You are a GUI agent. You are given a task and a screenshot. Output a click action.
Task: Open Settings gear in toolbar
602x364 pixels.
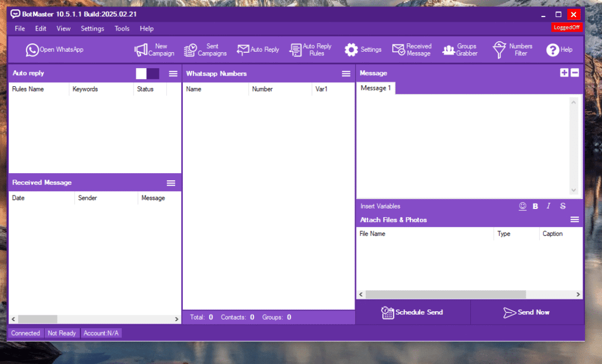[362, 49]
